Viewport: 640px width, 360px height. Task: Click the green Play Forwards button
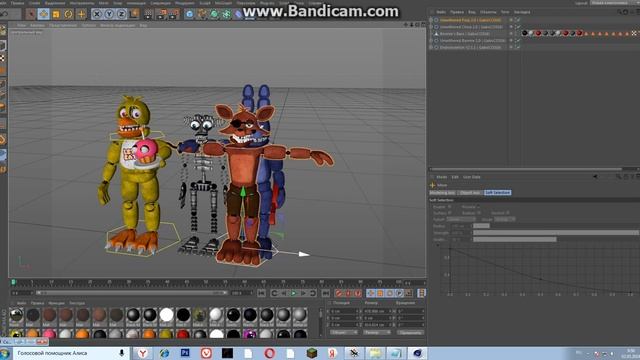pos(293,293)
